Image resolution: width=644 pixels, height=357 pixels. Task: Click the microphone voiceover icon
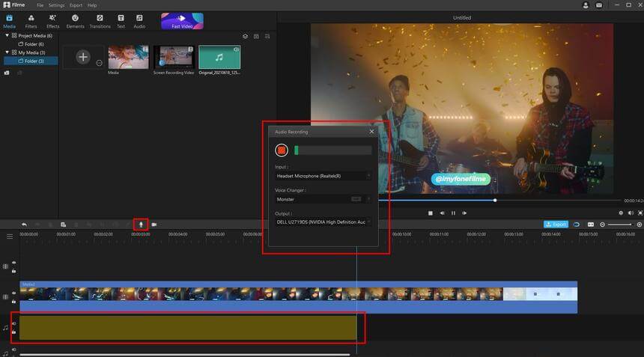pos(141,225)
